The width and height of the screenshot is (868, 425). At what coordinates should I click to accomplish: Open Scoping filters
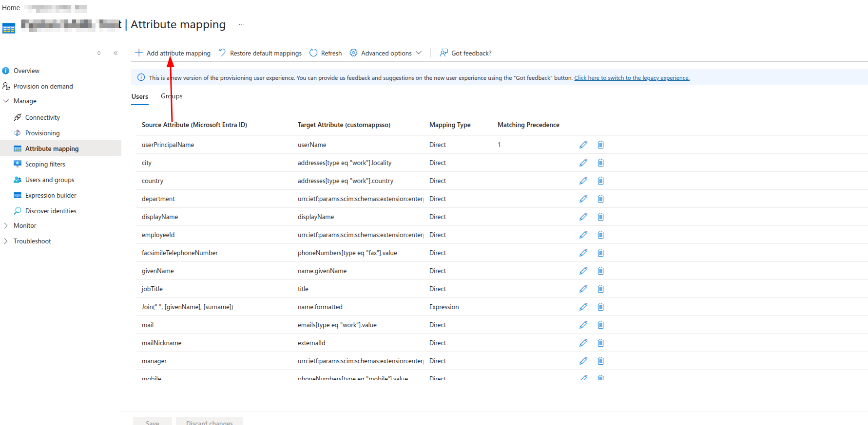(x=45, y=164)
